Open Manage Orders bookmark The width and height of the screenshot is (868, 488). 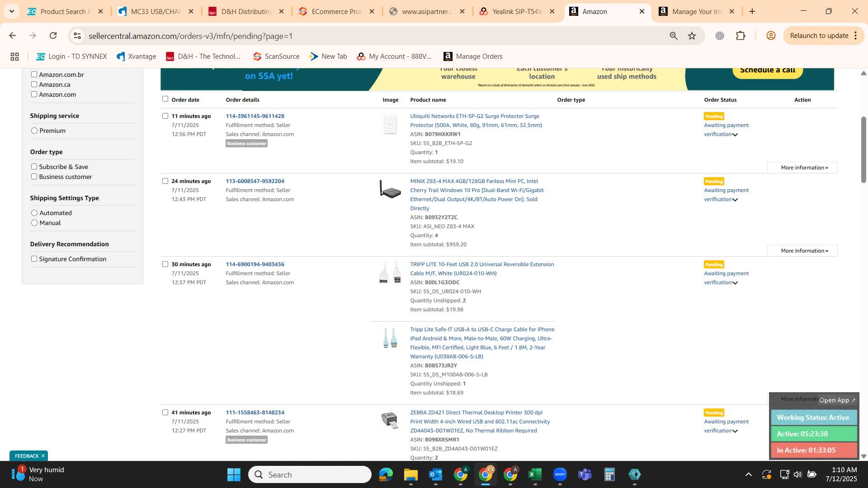click(x=473, y=56)
